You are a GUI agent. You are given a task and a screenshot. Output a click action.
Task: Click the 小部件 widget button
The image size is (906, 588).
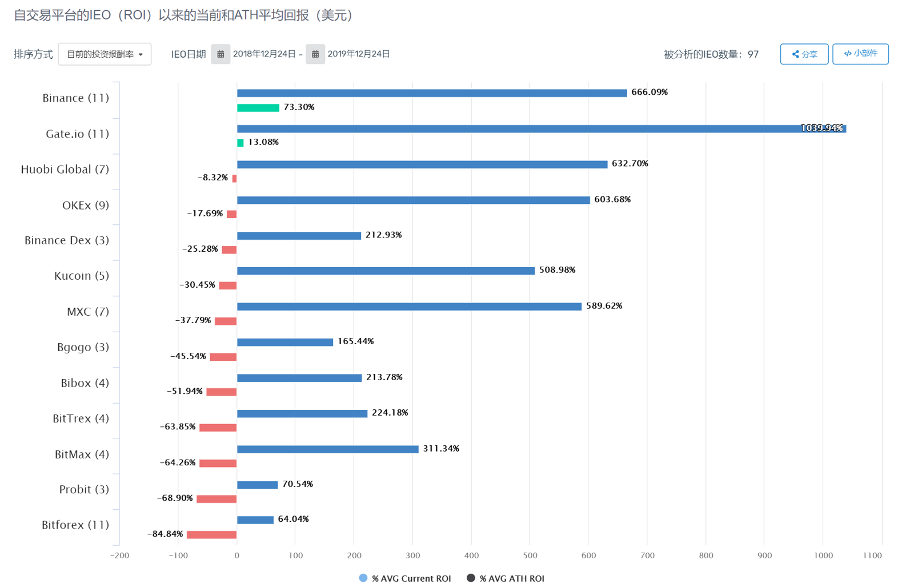click(860, 54)
